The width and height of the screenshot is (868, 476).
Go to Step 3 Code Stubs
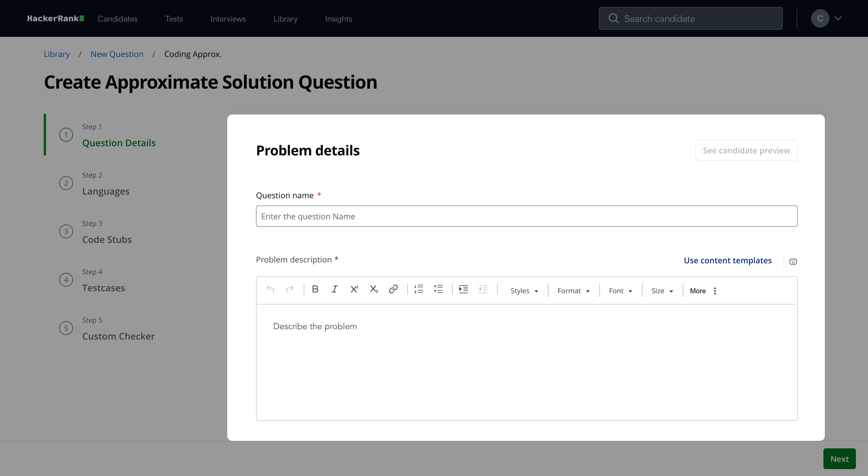point(96,232)
